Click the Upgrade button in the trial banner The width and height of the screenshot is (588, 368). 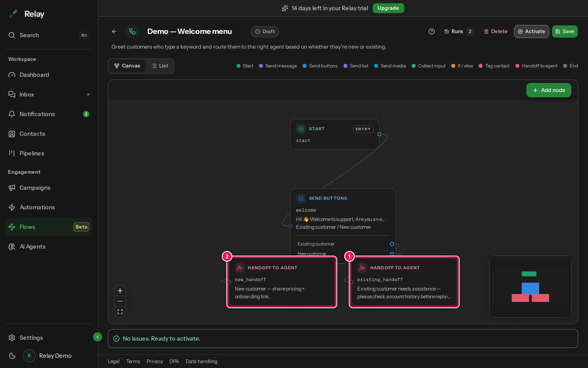[x=388, y=8]
